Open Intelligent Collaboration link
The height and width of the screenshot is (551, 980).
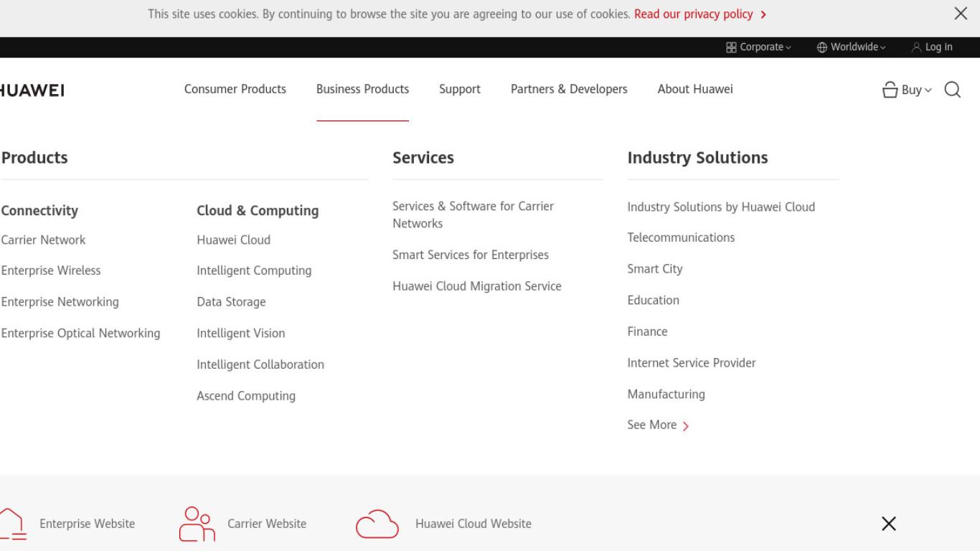(x=260, y=365)
